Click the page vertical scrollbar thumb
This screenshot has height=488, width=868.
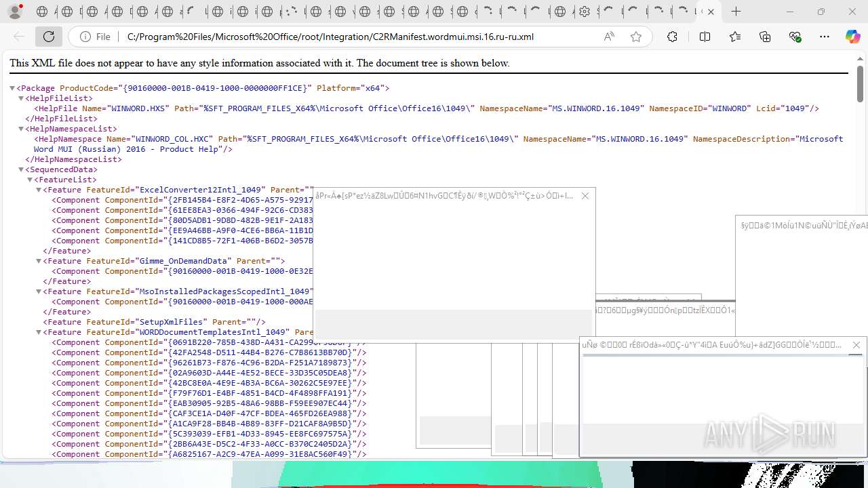[860, 83]
